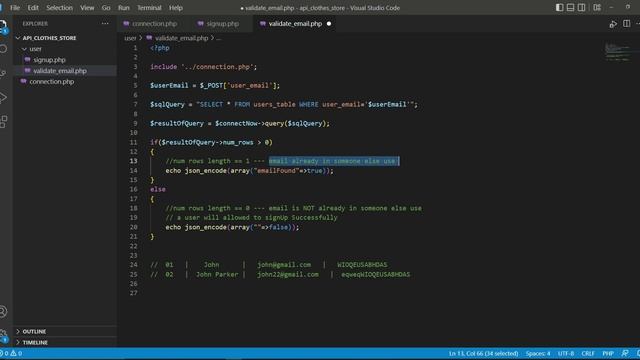
Task: Open the feedback icon in status bar
Action: click(625, 353)
